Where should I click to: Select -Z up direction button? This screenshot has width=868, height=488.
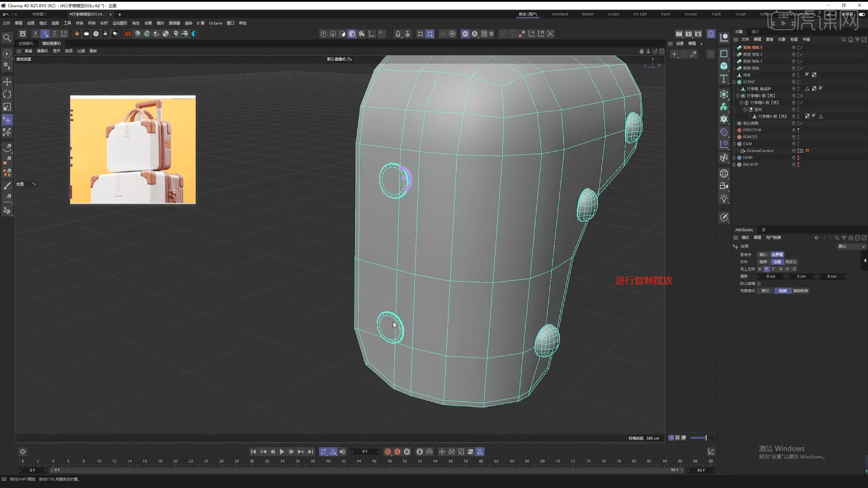pyautogui.click(x=794, y=269)
